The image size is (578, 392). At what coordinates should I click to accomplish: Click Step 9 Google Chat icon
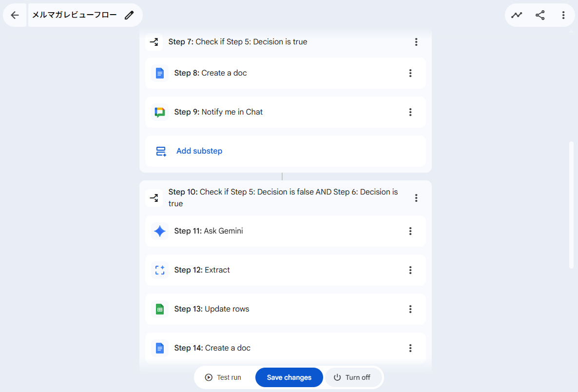159,112
